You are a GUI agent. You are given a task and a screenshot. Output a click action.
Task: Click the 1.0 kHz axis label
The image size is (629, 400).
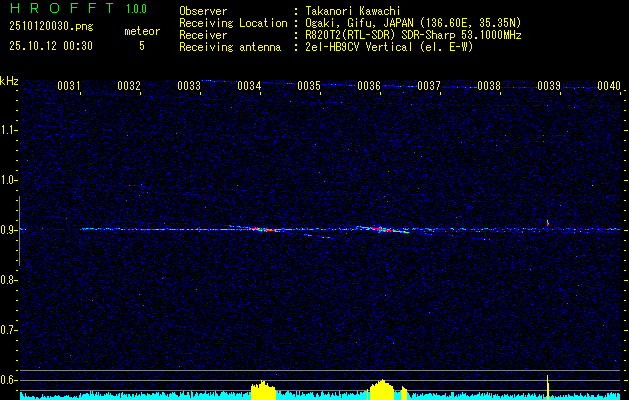tap(8, 180)
